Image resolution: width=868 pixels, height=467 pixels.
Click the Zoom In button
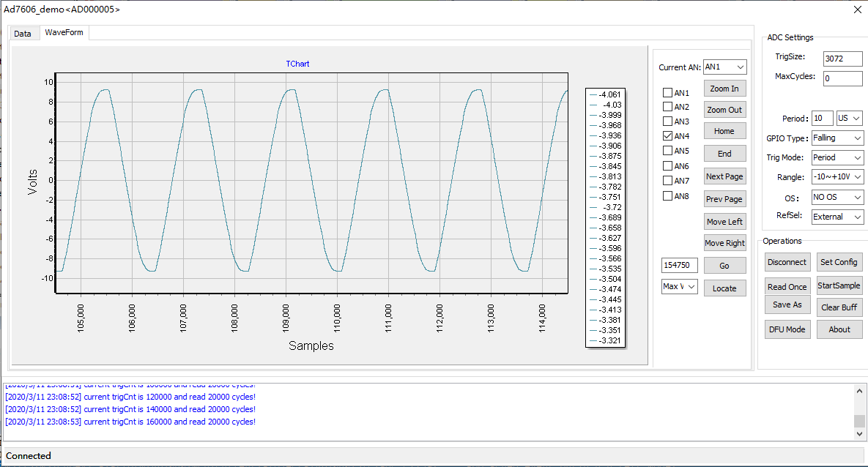[724, 89]
